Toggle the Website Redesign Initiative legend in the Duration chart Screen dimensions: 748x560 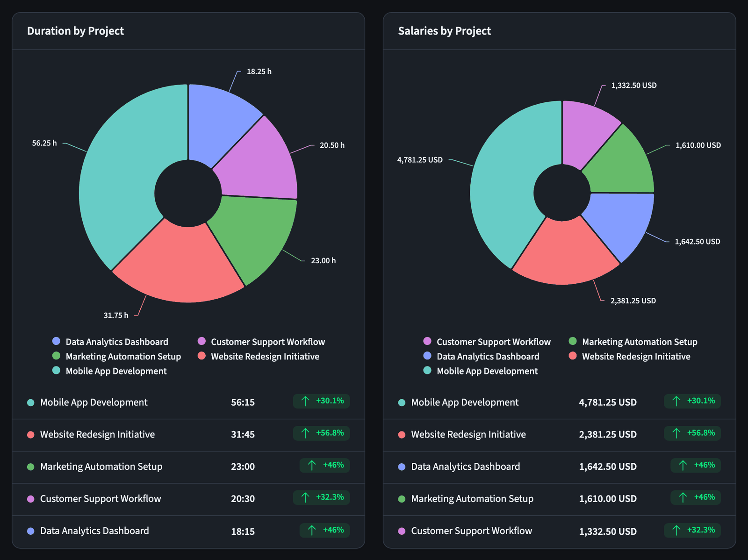(259, 356)
